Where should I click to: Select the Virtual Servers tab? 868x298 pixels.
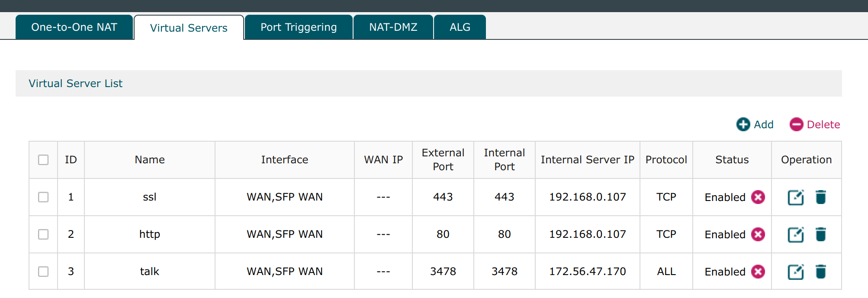coord(189,28)
